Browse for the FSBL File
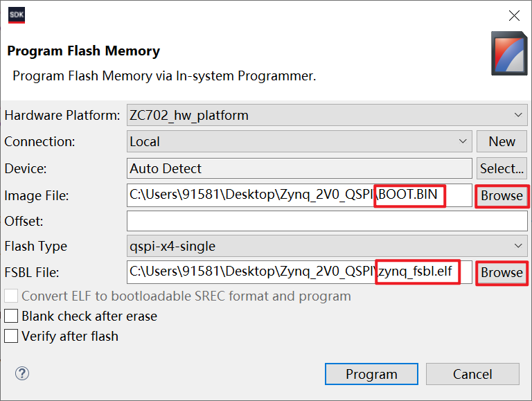 pos(502,272)
